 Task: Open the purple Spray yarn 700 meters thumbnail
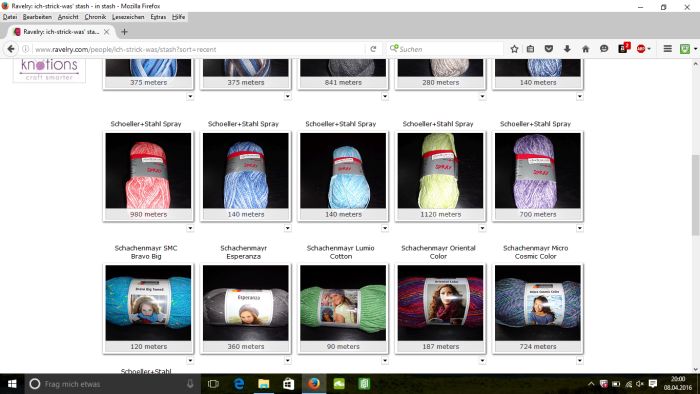pos(538,170)
